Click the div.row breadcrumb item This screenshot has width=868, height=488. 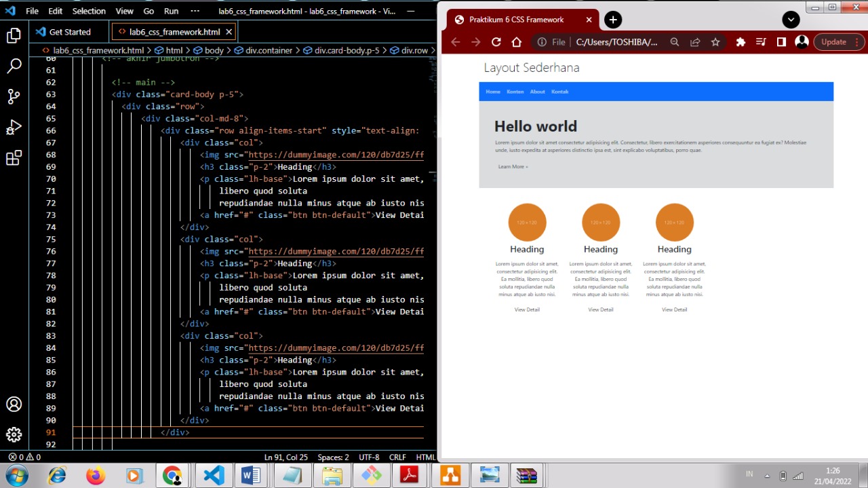(x=410, y=50)
